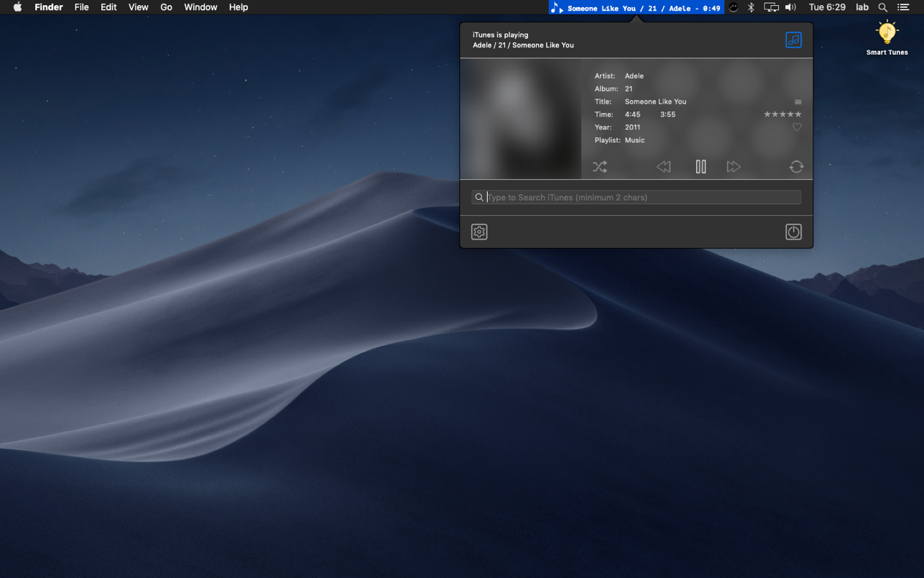Open the lab user menu
Image resolution: width=924 pixels, height=578 pixels.
click(862, 7)
